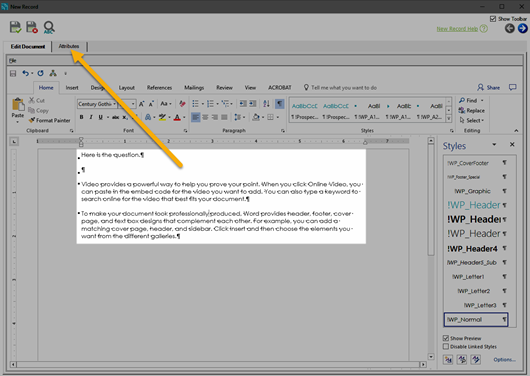Viewport: 530px width, 376px height.
Task: Click the Sort A-Z icon
Action: coord(266,103)
